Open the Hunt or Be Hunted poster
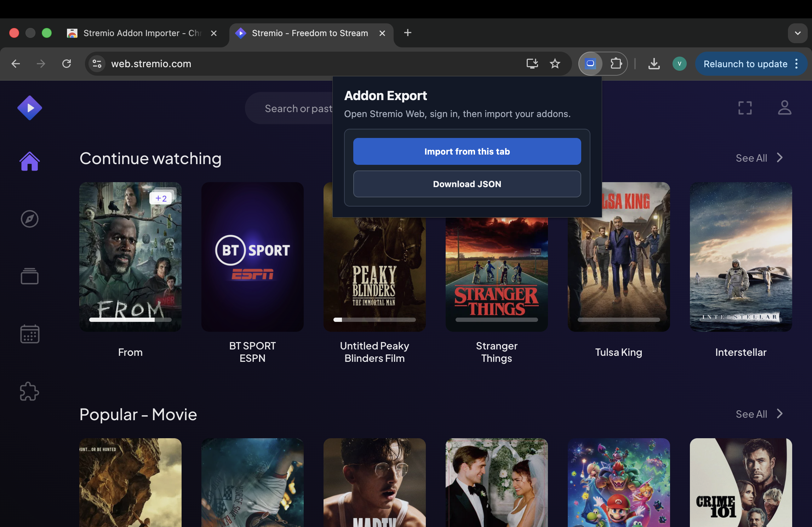 [130, 482]
